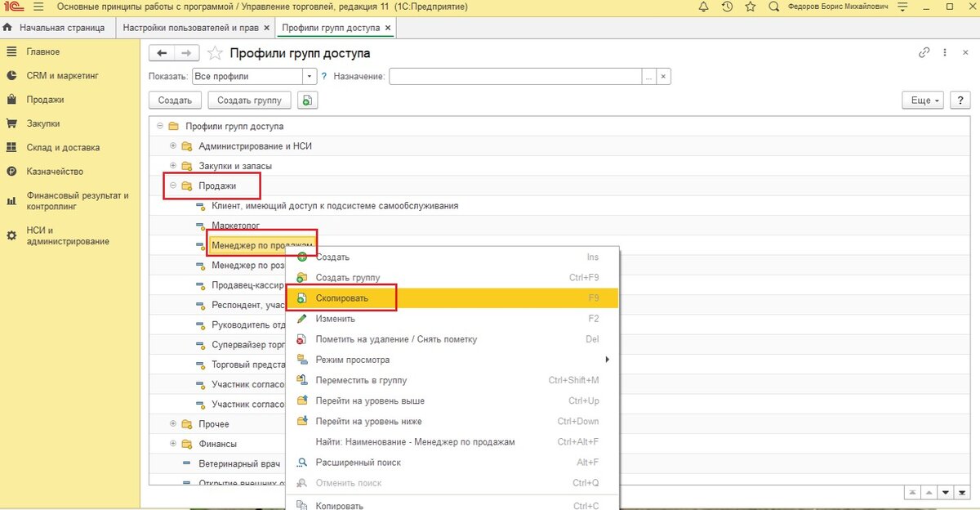This screenshot has width=980, height=510.
Task: Open global search magnifier
Action: point(774,7)
